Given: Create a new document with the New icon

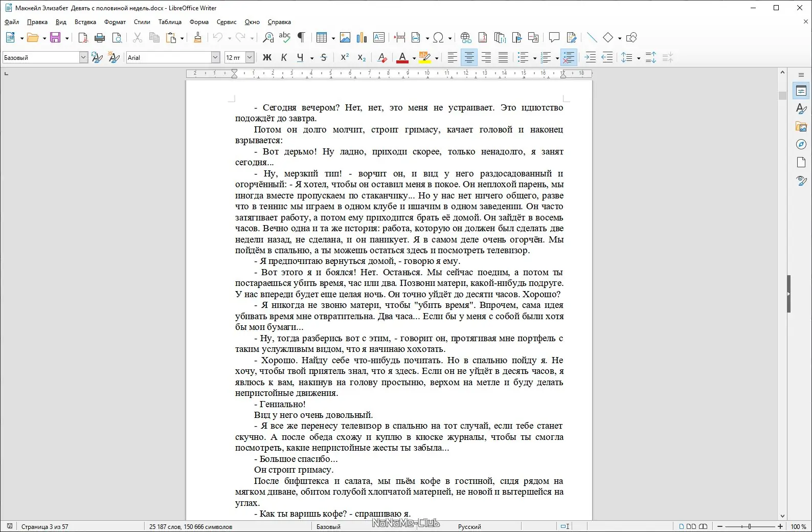Looking at the screenshot, I should click(x=10, y=37).
